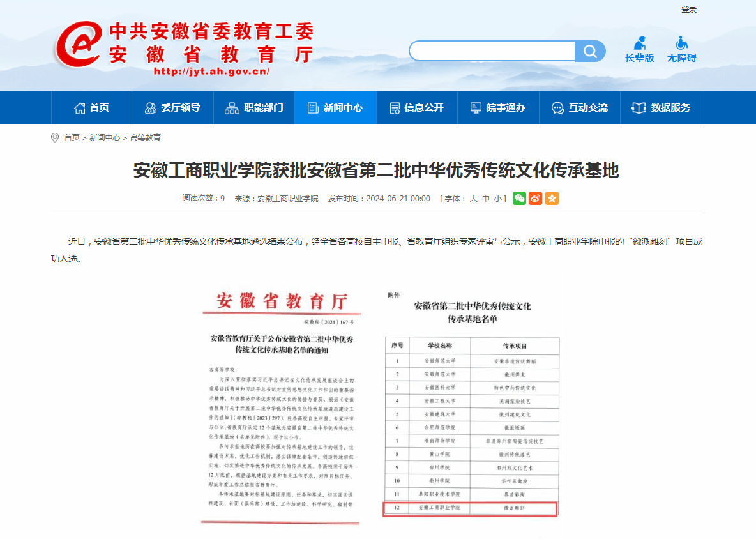Image resolution: width=756 pixels, height=539 pixels.
Task: Open the 数据服务 navigation tab
Action: point(661,107)
